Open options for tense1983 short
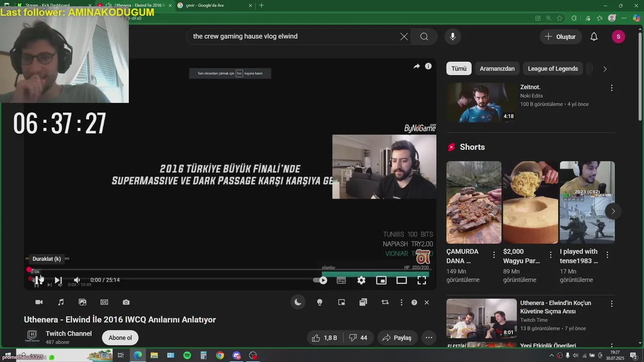 [x=607, y=255]
